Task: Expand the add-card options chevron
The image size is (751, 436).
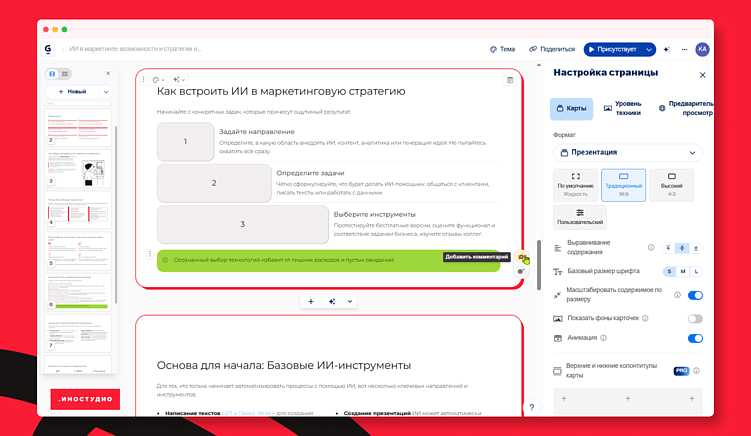Action: pyautogui.click(x=350, y=301)
